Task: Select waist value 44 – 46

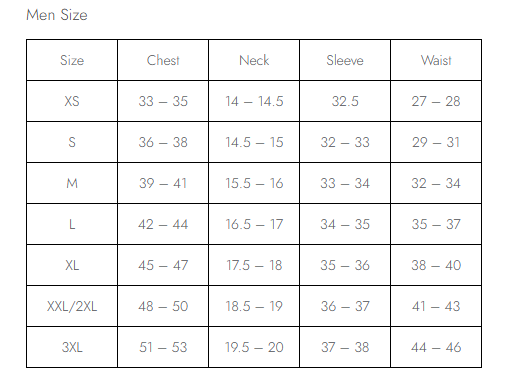Action: pyautogui.click(x=436, y=347)
